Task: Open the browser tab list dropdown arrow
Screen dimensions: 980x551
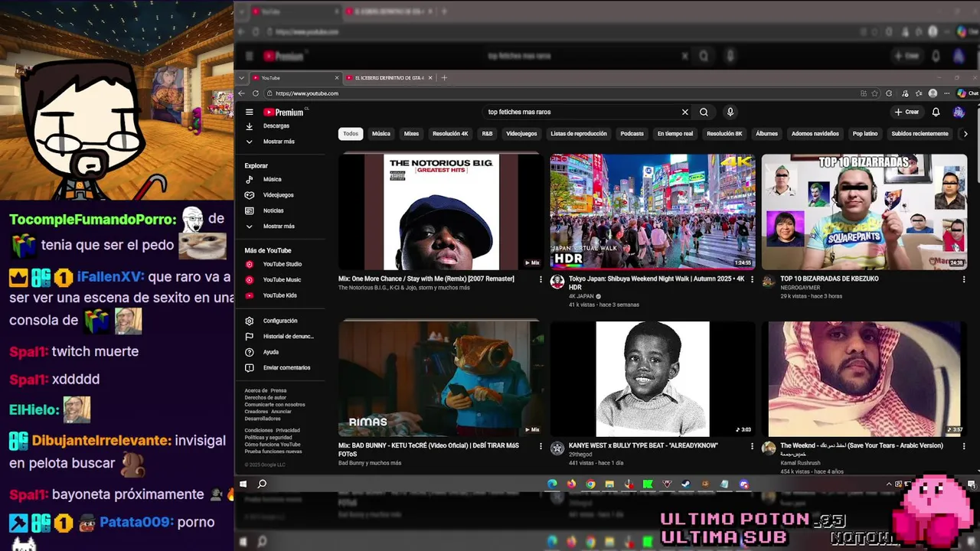Action: tap(242, 78)
